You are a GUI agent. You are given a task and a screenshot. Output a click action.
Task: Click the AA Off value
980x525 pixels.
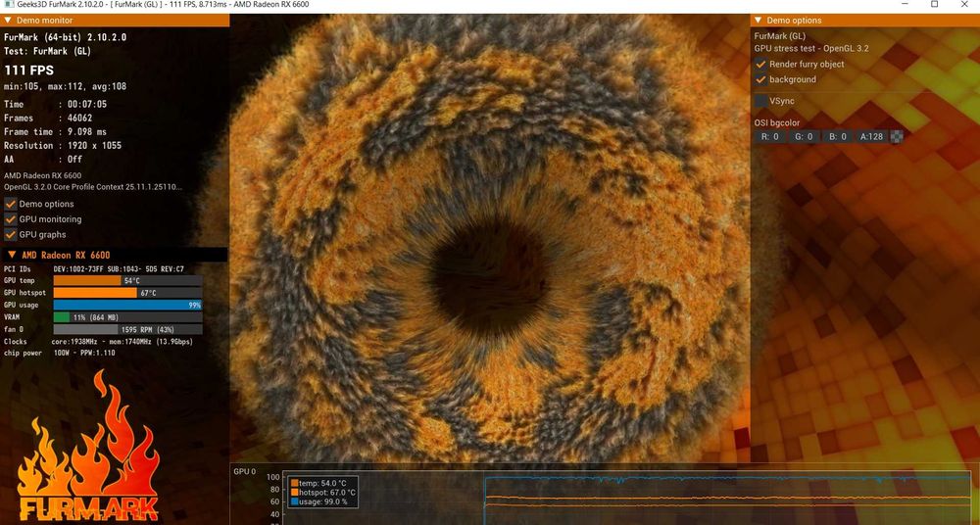point(74,160)
